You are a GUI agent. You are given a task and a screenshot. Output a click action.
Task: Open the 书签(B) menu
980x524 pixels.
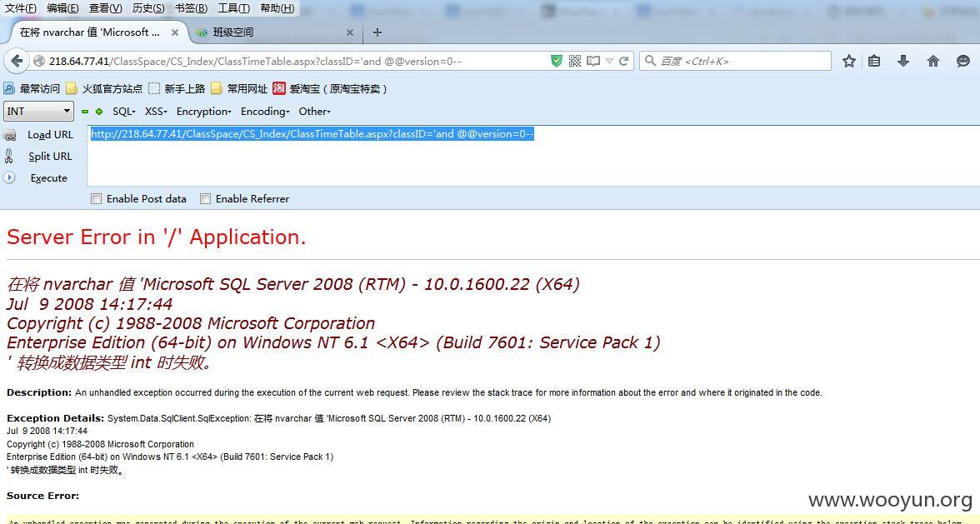click(x=191, y=8)
